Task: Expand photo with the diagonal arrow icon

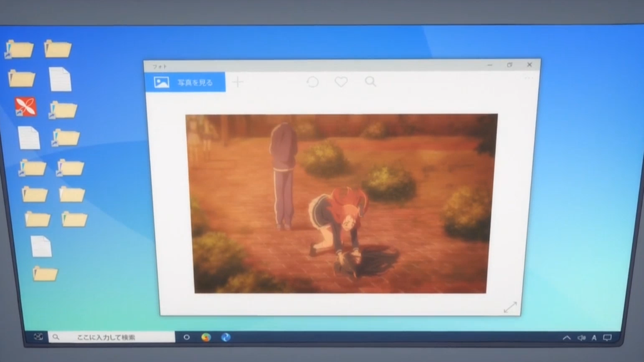Action: [x=510, y=307]
